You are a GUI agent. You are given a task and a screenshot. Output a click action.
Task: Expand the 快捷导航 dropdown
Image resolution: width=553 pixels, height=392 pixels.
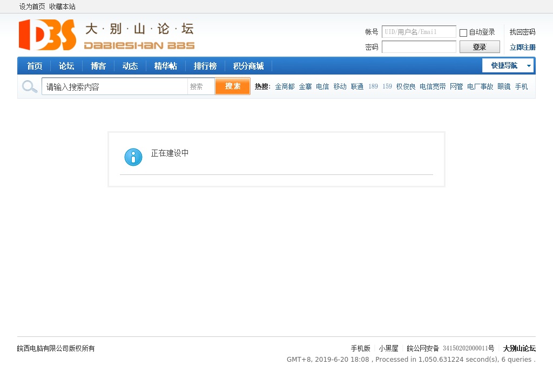click(x=508, y=66)
